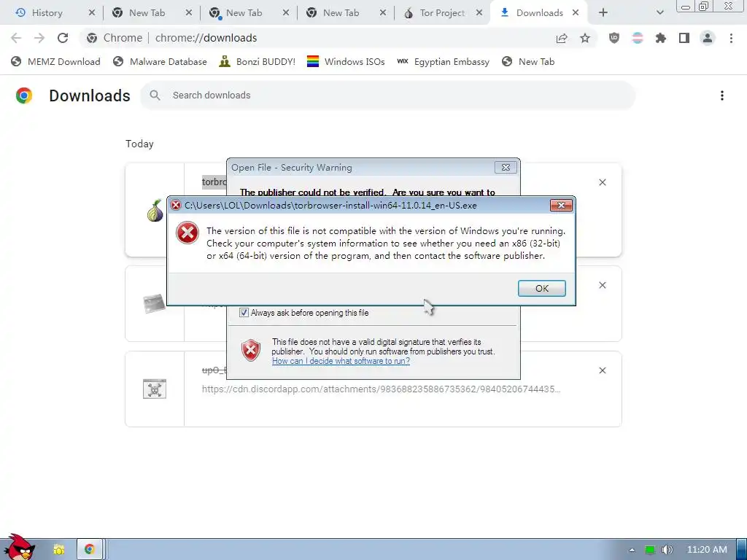Click the site info Chrome chip

pyautogui.click(x=115, y=38)
